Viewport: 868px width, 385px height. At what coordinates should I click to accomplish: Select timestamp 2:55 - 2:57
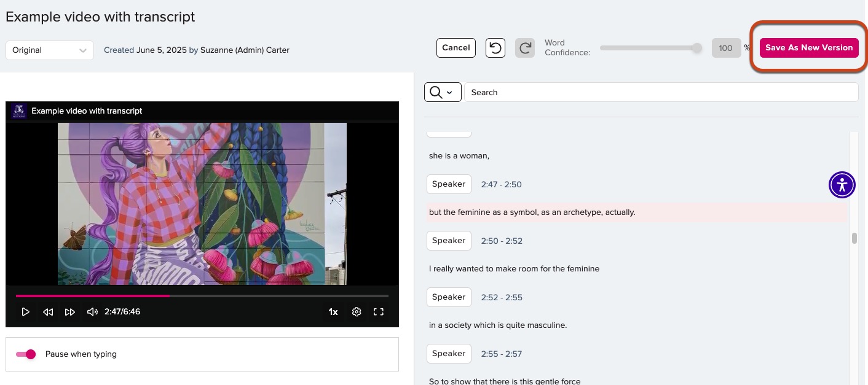[x=502, y=354]
